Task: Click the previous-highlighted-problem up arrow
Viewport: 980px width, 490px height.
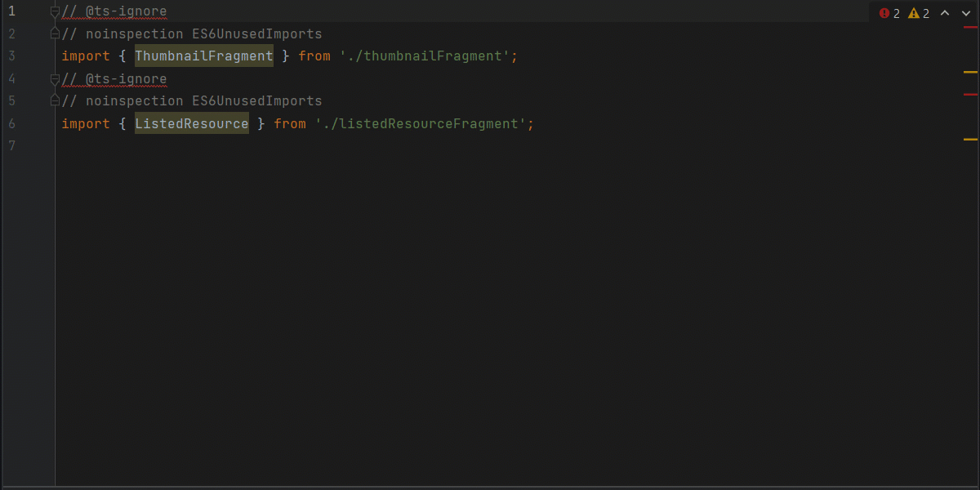Action: point(945,13)
